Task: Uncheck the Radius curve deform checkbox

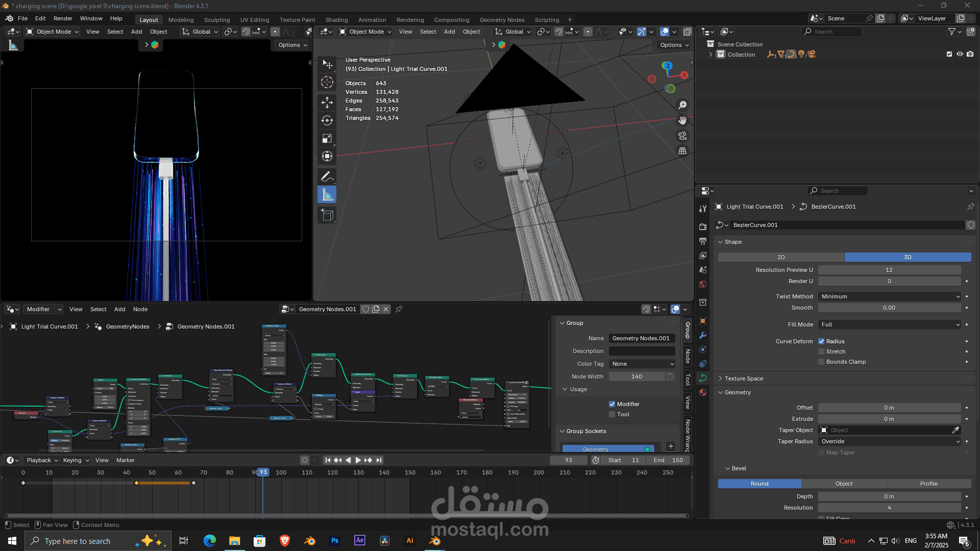Action: (821, 341)
